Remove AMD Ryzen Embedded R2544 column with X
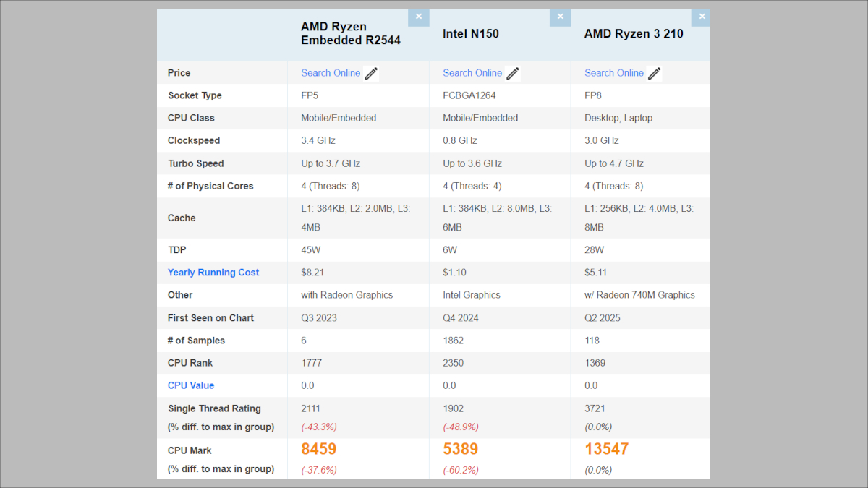This screenshot has height=488, width=868. [418, 17]
